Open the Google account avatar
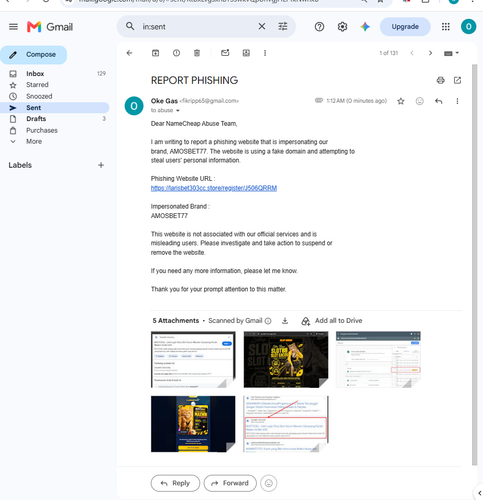This screenshot has width=483, height=500. click(468, 27)
